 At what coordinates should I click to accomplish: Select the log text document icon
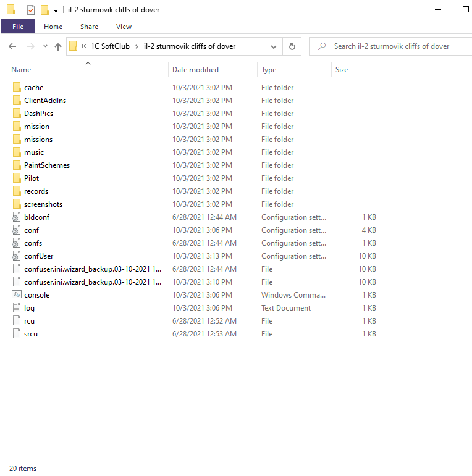[17, 307]
